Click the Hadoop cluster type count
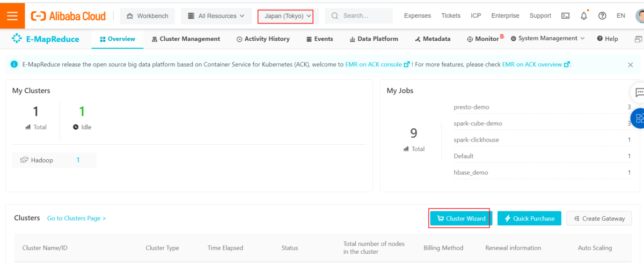 tap(78, 160)
